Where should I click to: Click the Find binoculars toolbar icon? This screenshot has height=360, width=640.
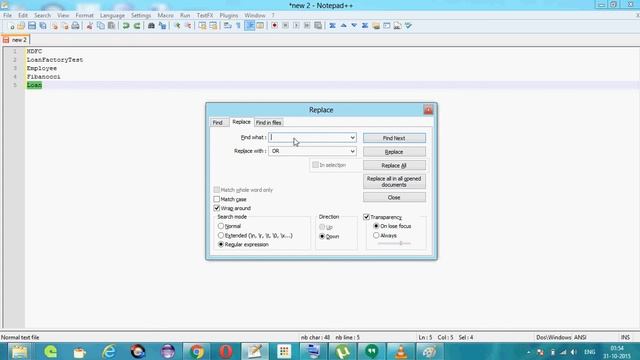point(151,26)
